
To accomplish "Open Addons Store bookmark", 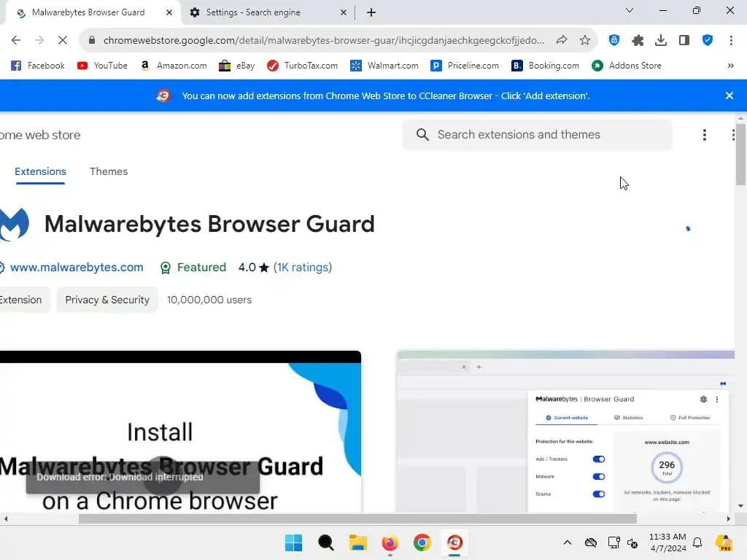I will 626,66.
